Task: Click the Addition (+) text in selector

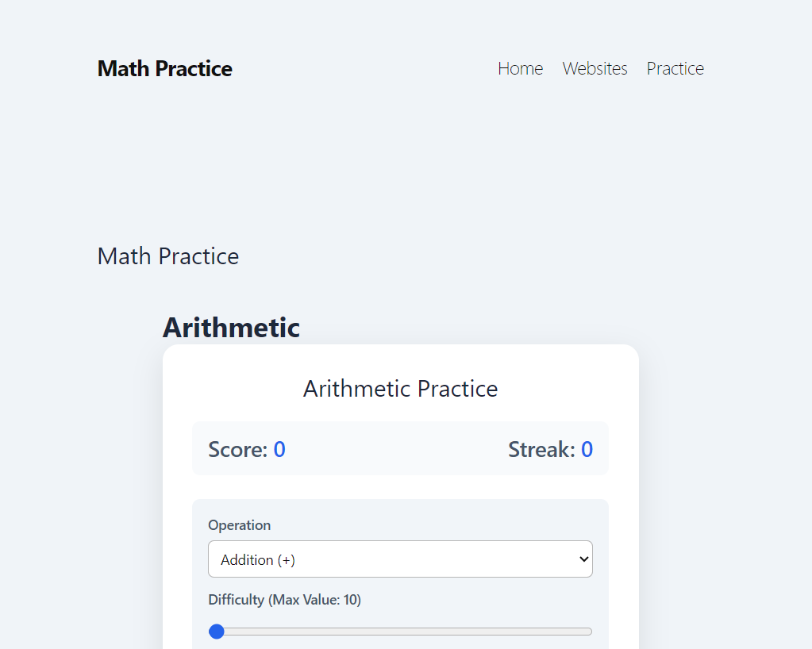Action: click(258, 559)
